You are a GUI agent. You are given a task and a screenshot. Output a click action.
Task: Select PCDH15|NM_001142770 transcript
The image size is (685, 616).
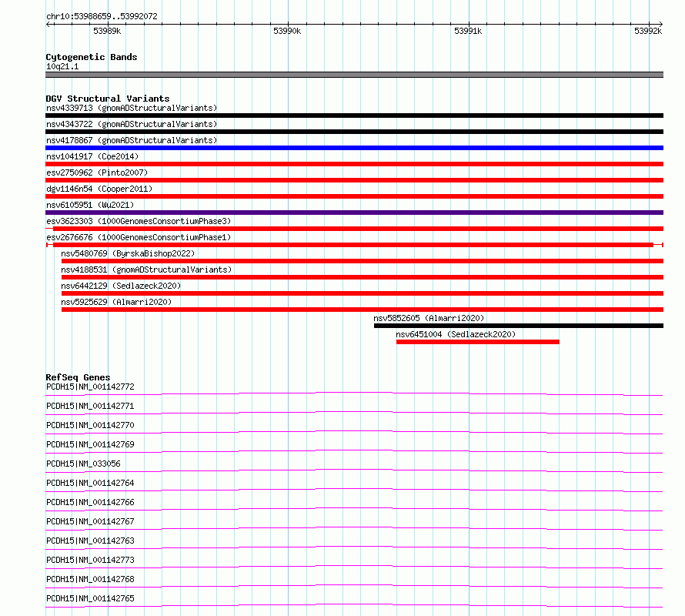click(x=90, y=425)
